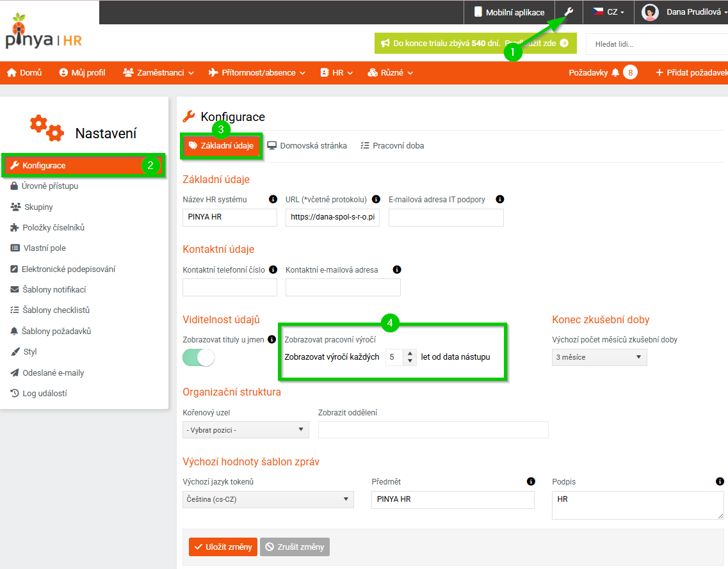
Task: Click the Kontaktní telefonní číslo field
Action: 230,288
